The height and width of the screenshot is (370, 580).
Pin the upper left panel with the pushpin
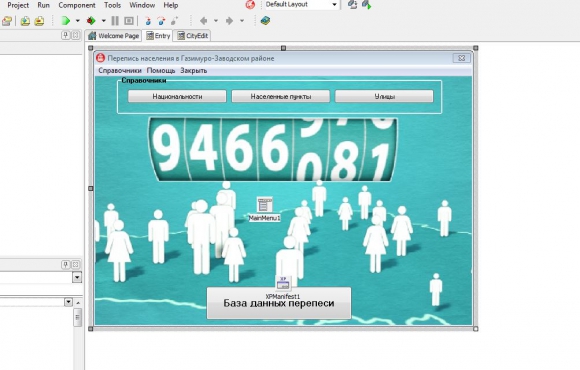(x=65, y=36)
